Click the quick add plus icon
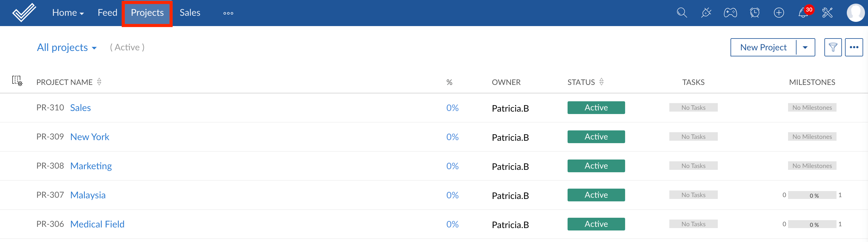 click(x=779, y=13)
